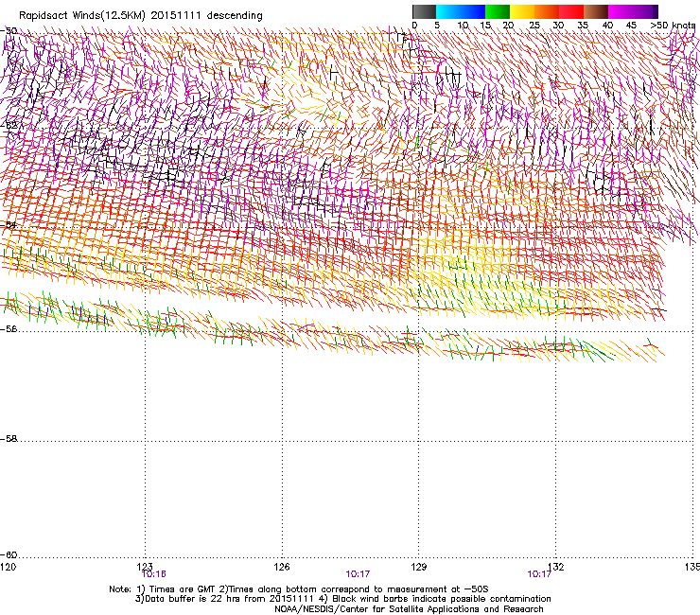Click the 10:17 time stamp below longitude 126-129
The height and width of the screenshot is (615, 700).
358,574
